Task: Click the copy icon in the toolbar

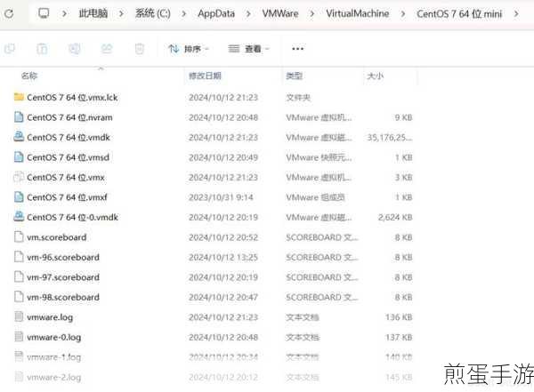Action: point(10,49)
